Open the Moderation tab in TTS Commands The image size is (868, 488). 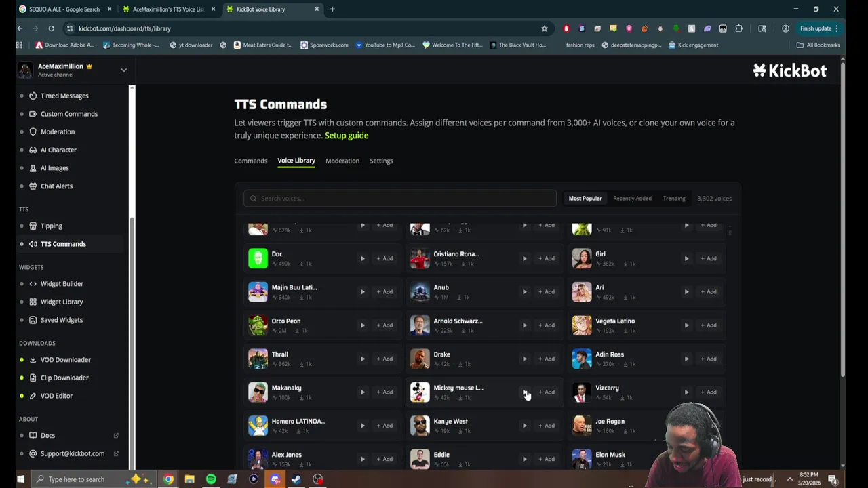click(x=342, y=161)
